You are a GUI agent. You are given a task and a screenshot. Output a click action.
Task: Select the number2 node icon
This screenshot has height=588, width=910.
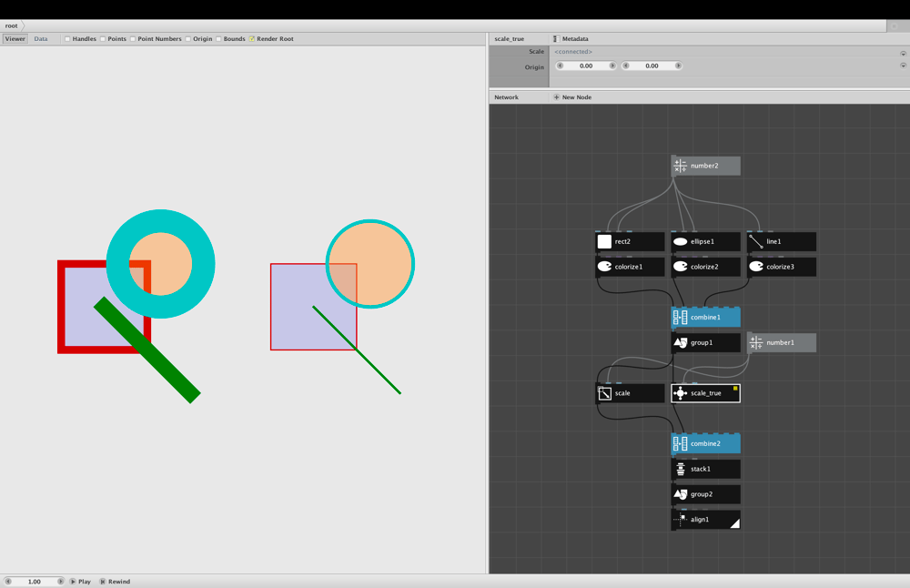[x=680, y=166]
